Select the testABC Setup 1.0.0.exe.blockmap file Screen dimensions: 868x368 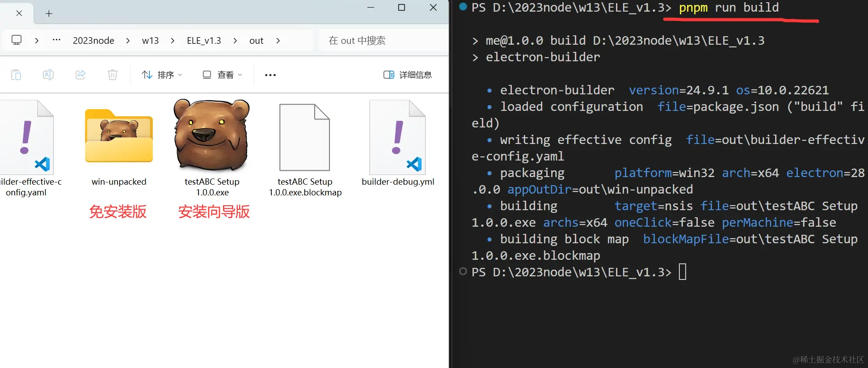coord(305,150)
